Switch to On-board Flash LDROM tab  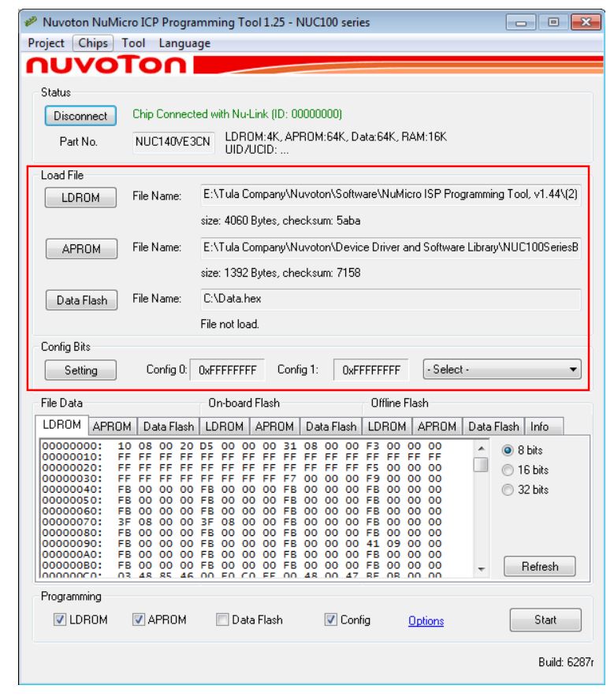[x=225, y=426]
